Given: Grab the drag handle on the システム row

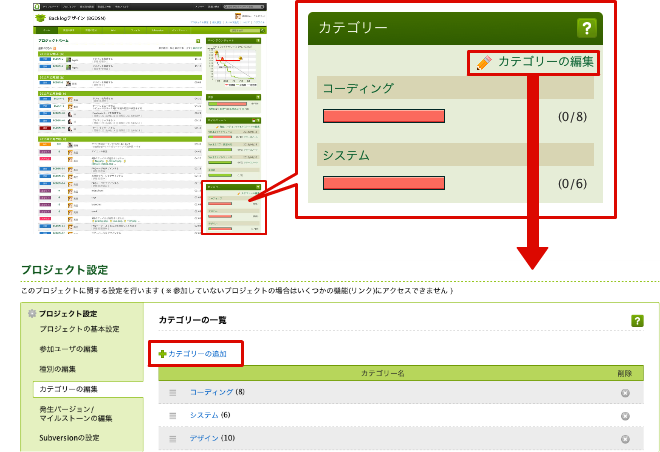Looking at the screenshot, I should click(x=173, y=416).
